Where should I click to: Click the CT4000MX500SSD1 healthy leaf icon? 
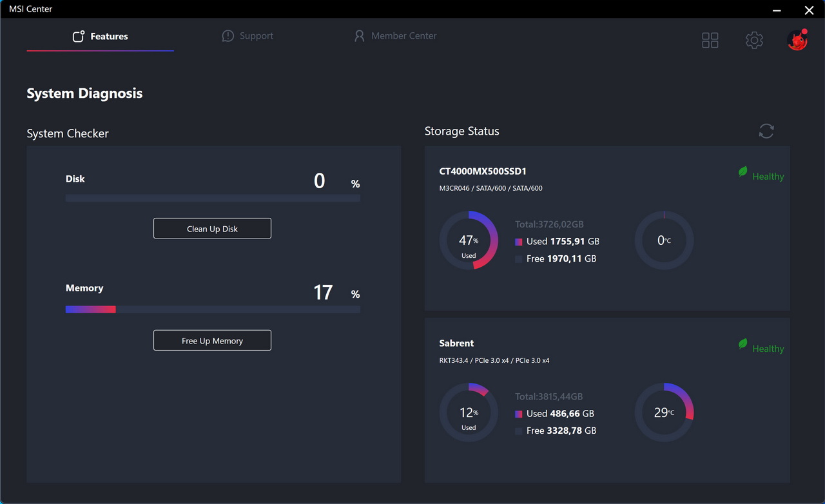tap(743, 172)
